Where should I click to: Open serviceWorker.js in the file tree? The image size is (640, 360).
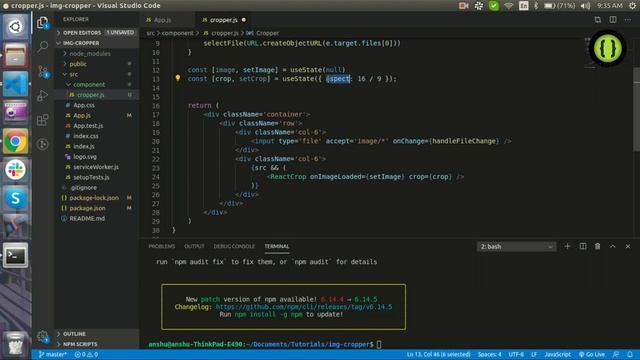[97, 167]
